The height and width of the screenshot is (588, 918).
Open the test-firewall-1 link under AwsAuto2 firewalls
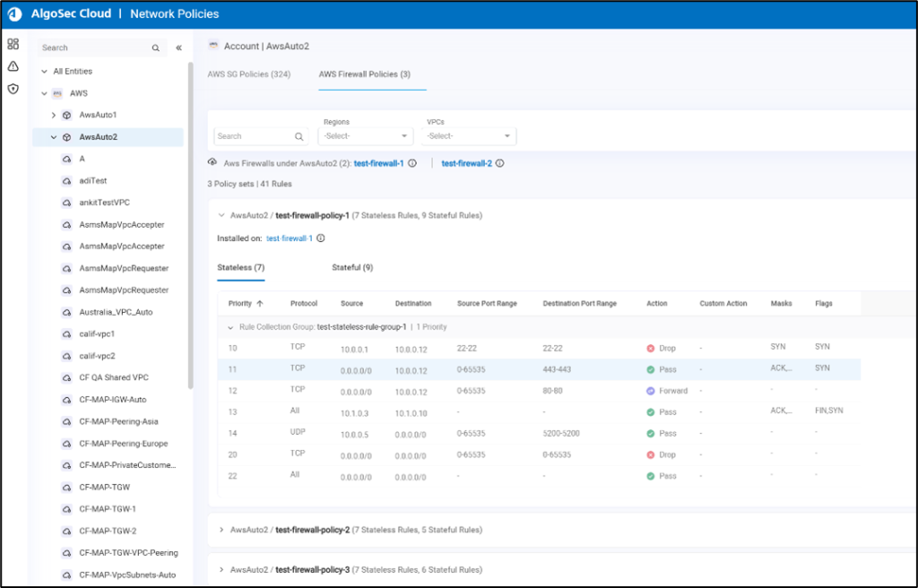coord(378,163)
